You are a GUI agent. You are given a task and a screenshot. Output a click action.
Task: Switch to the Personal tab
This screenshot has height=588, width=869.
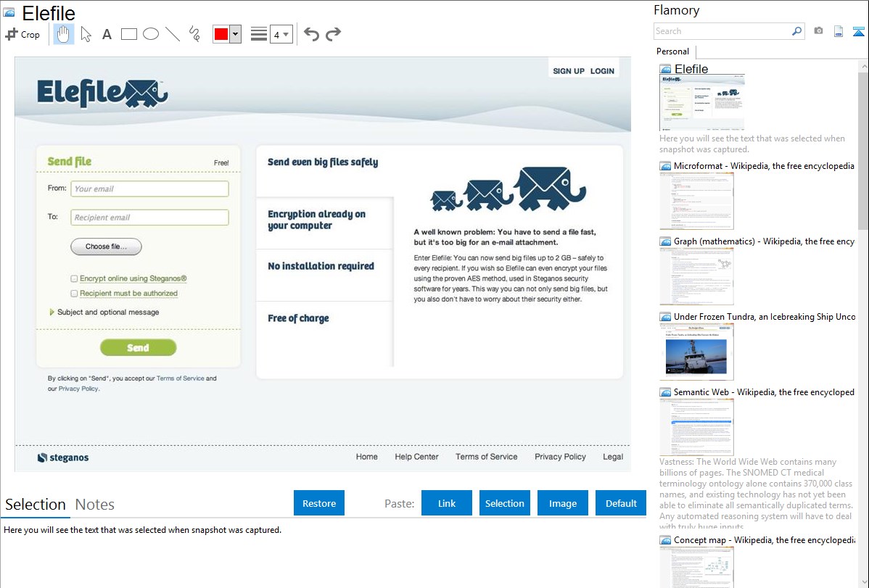[673, 51]
